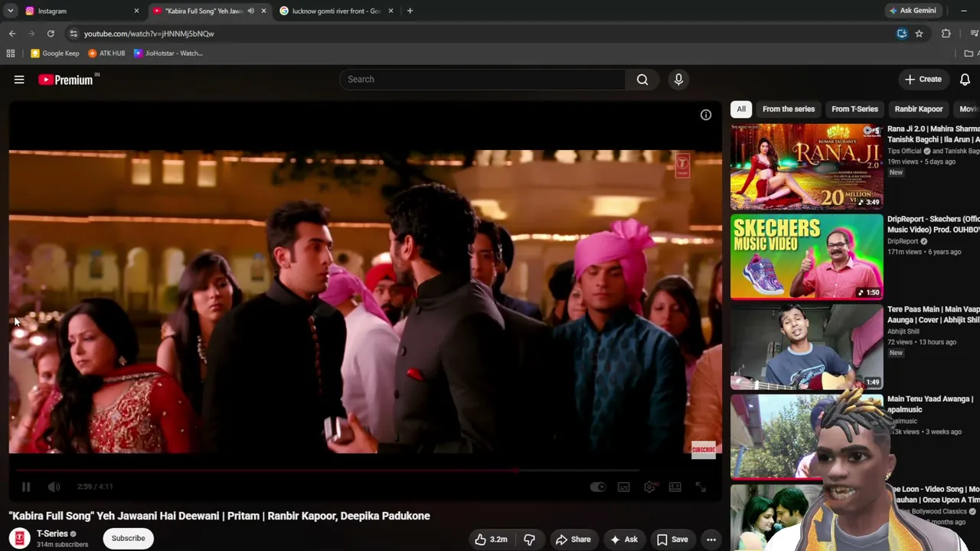Dislike this video
Screen dimensions: 980x551
[529, 540]
